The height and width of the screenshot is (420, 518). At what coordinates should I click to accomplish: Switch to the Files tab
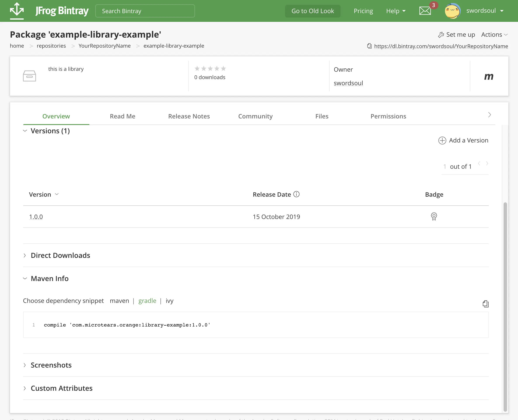point(322,116)
